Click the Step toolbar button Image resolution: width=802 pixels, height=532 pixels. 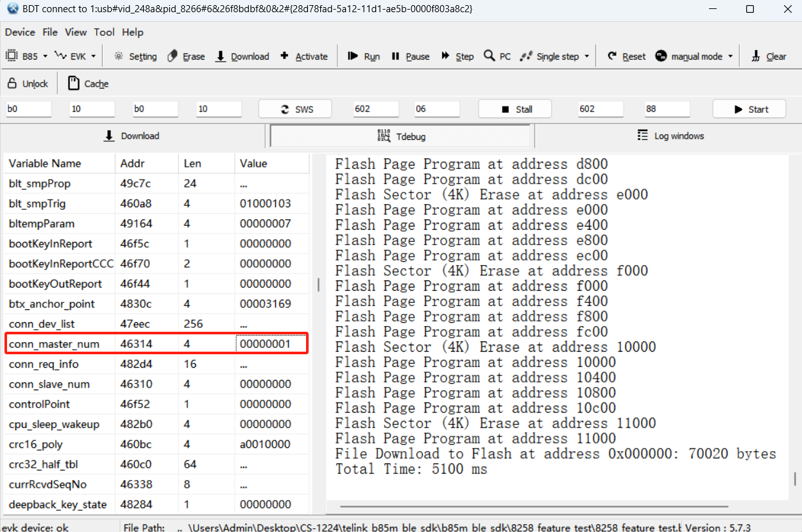pyautogui.click(x=457, y=56)
